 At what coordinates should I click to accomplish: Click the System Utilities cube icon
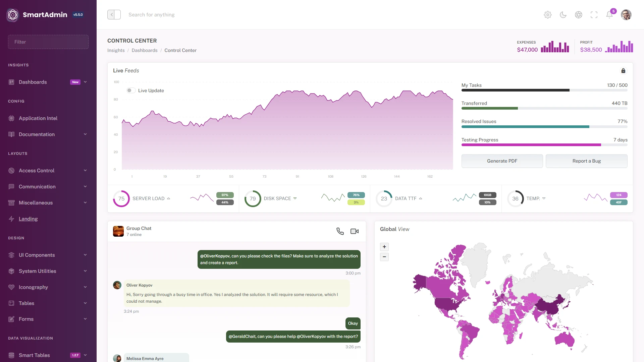tap(11, 271)
